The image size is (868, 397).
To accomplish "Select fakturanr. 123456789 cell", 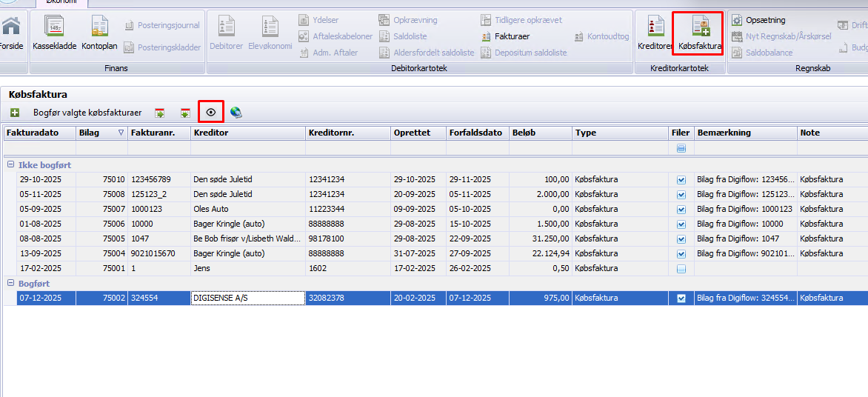I will point(159,180).
